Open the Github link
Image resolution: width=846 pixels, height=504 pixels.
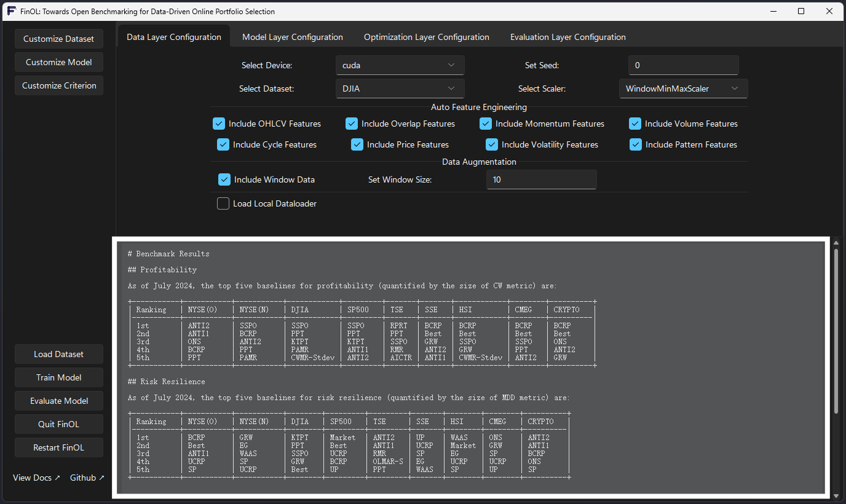(87, 478)
